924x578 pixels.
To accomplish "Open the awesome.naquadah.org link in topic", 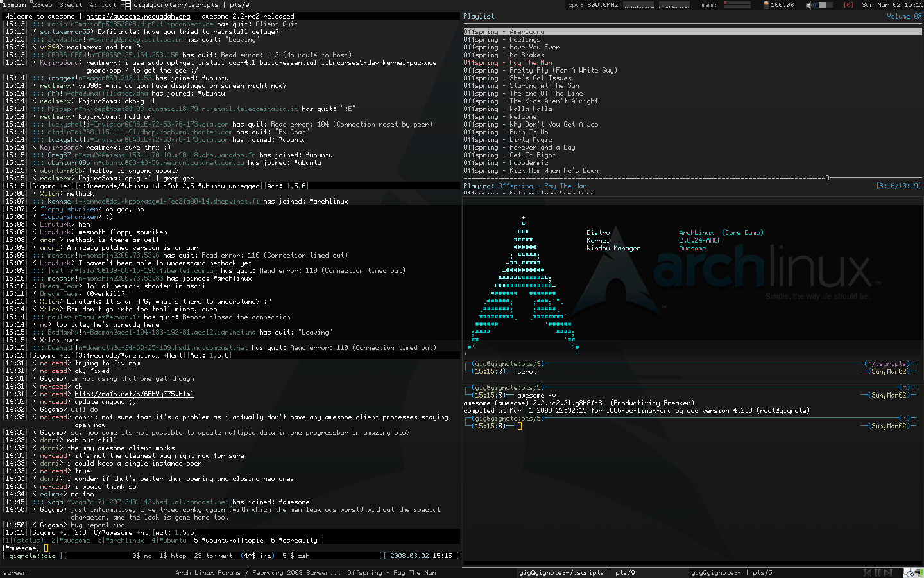I will pos(138,16).
